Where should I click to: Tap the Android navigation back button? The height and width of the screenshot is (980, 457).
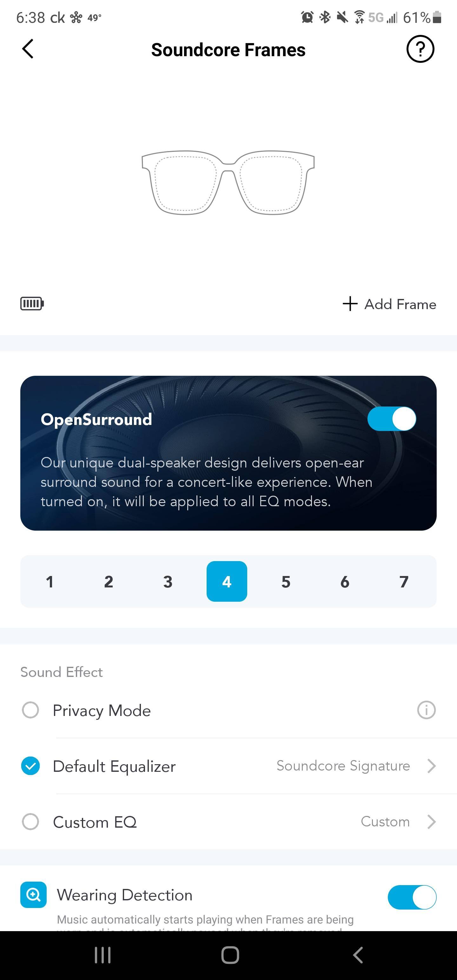[x=358, y=955]
